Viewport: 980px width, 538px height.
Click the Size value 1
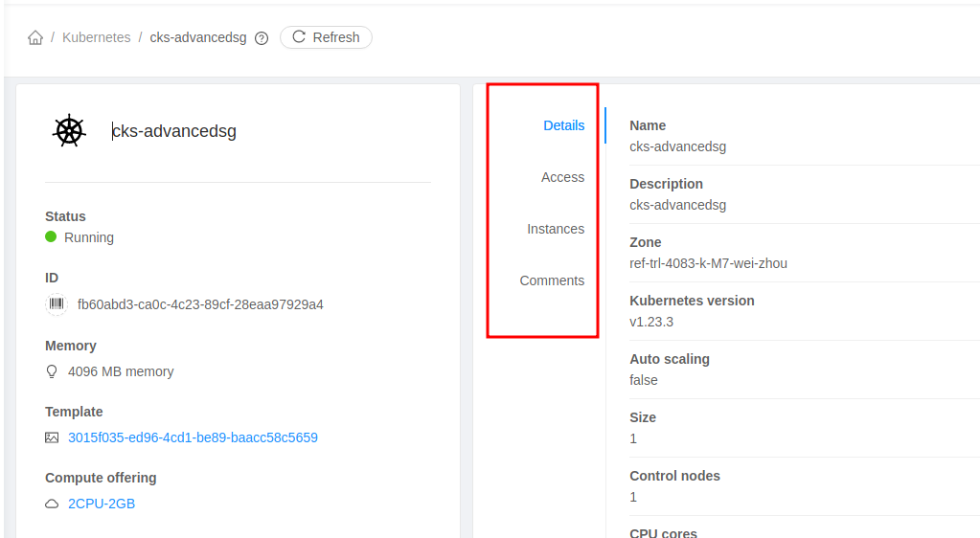click(633, 438)
